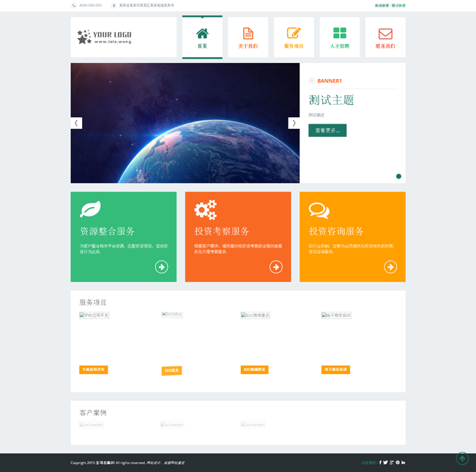Click the 投资咨询服务 card title
This screenshot has height=472, width=476.
click(336, 231)
